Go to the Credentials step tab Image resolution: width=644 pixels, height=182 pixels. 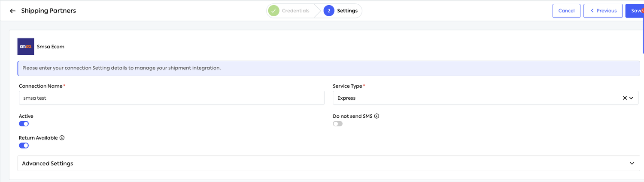pyautogui.click(x=289, y=11)
